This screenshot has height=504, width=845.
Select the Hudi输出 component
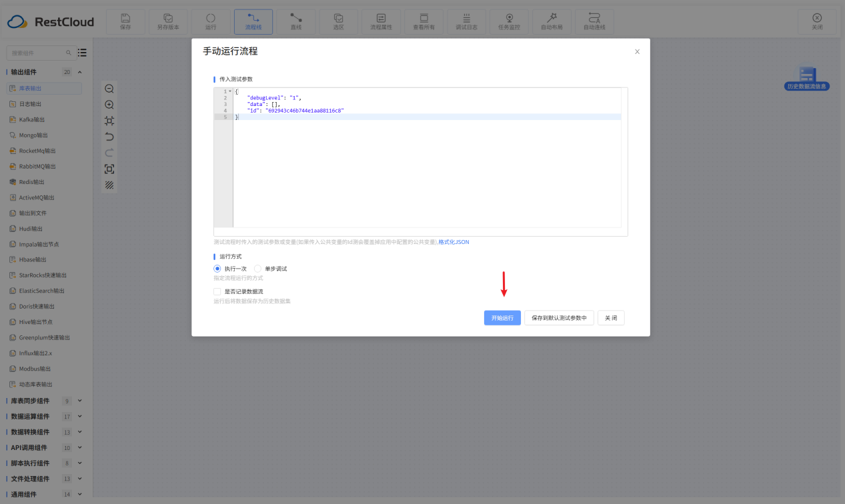click(x=44, y=229)
